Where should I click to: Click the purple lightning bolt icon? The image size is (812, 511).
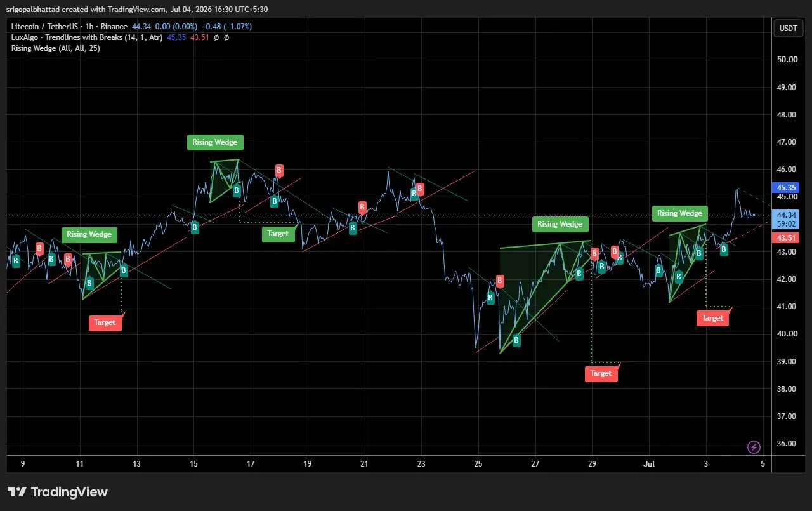coord(754,447)
